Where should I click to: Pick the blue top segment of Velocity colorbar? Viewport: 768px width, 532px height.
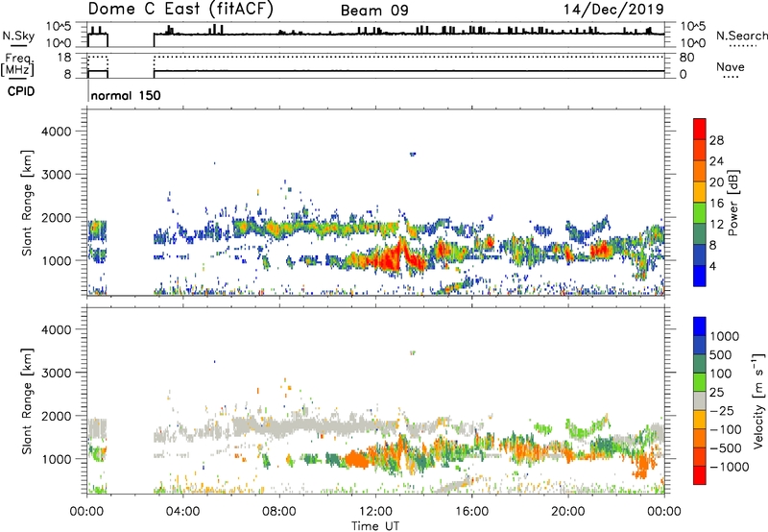(x=700, y=326)
